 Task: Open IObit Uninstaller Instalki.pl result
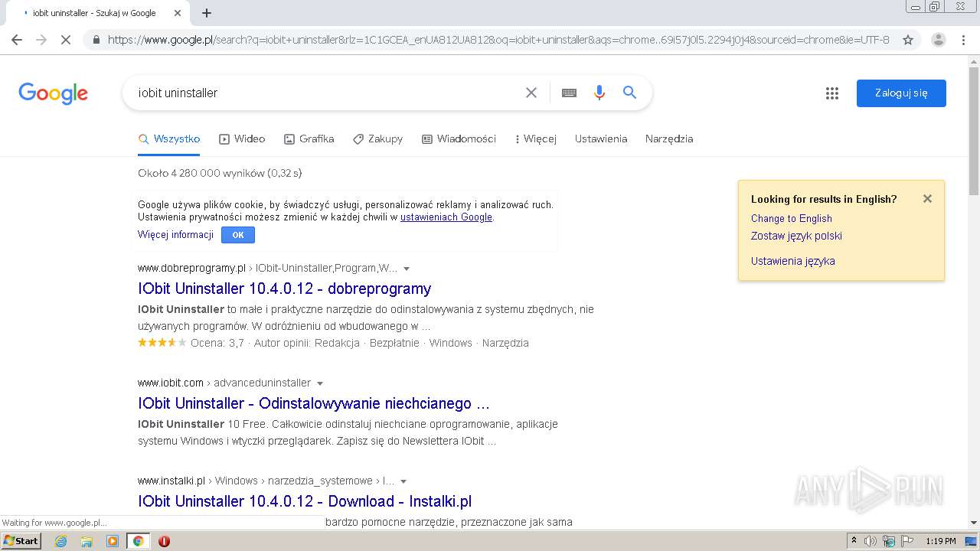click(305, 501)
